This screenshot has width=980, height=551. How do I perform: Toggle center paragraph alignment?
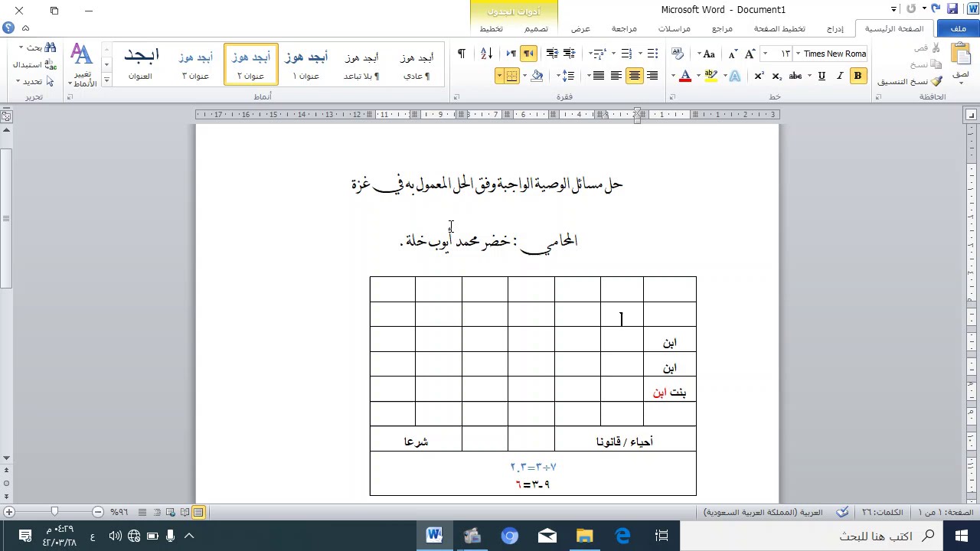[x=634, y=76]
